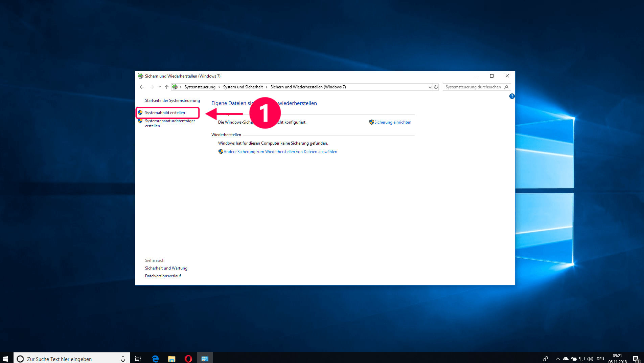
Task: Click shield icon beside Systemreparaturdatenträger erstellen
Action: click(x=140, y=121)
